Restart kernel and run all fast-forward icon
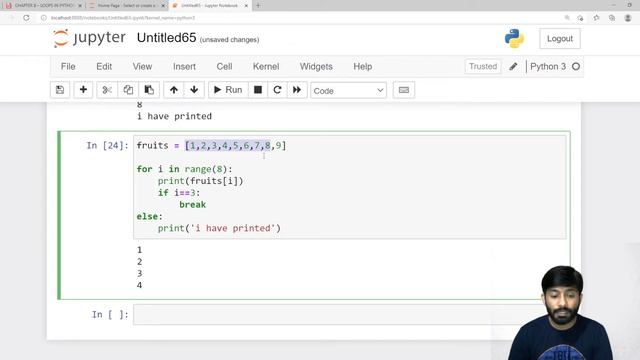Image resolution: width=640 pixels, height=360 pixels. 297,90
